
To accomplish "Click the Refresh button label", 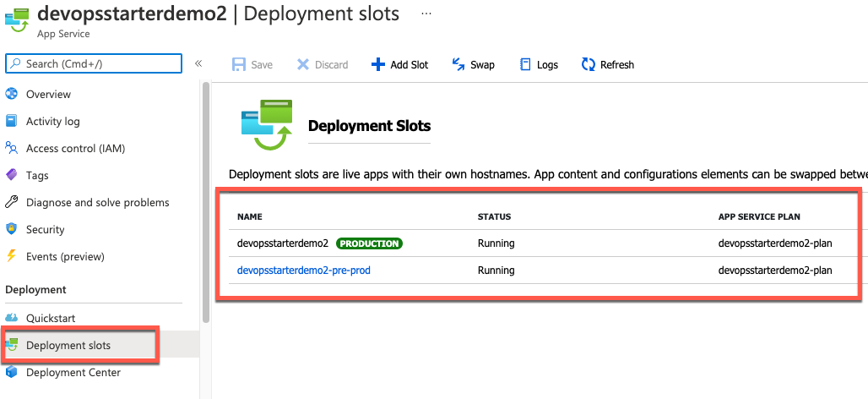I will [617, 65].
